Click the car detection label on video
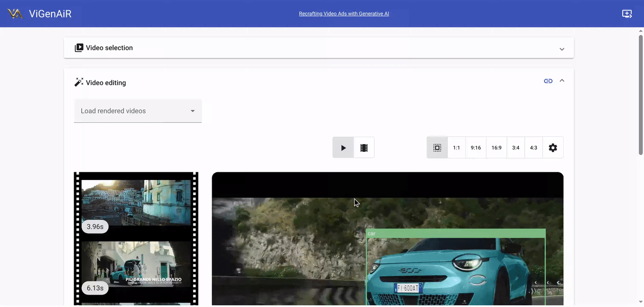644x307 pixels. (x=456, y=233)
